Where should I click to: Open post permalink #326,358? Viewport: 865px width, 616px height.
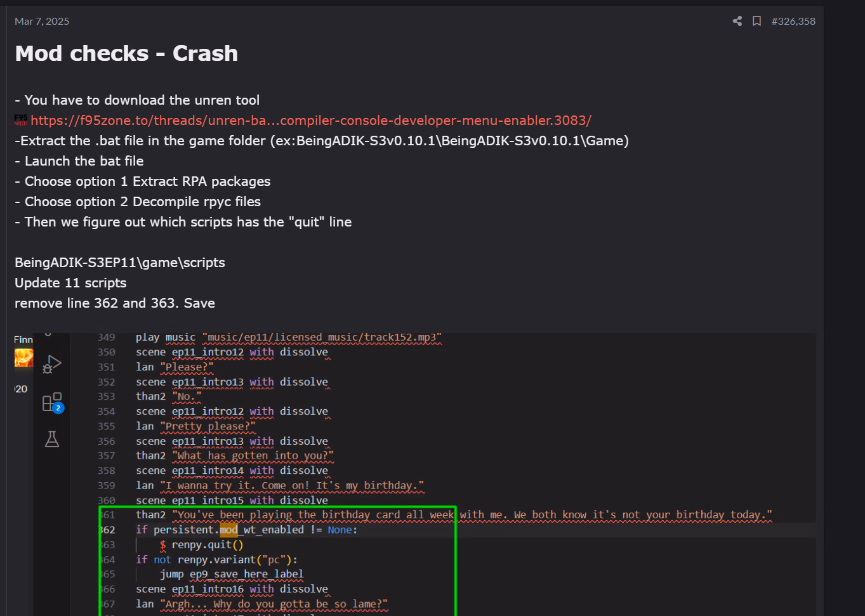pos(793,21)
